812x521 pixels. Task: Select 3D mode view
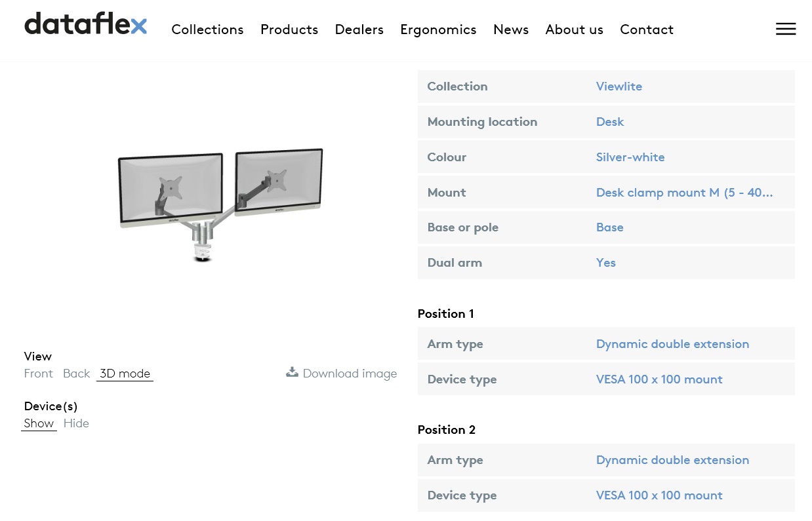[125, 374]
